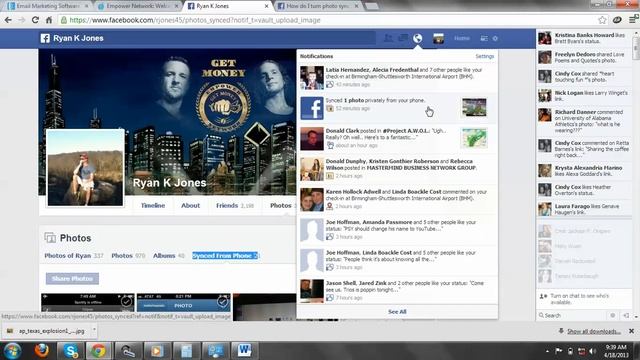Click See All notifications
Viewport: 640px width, 360px height.
[397, 312]
